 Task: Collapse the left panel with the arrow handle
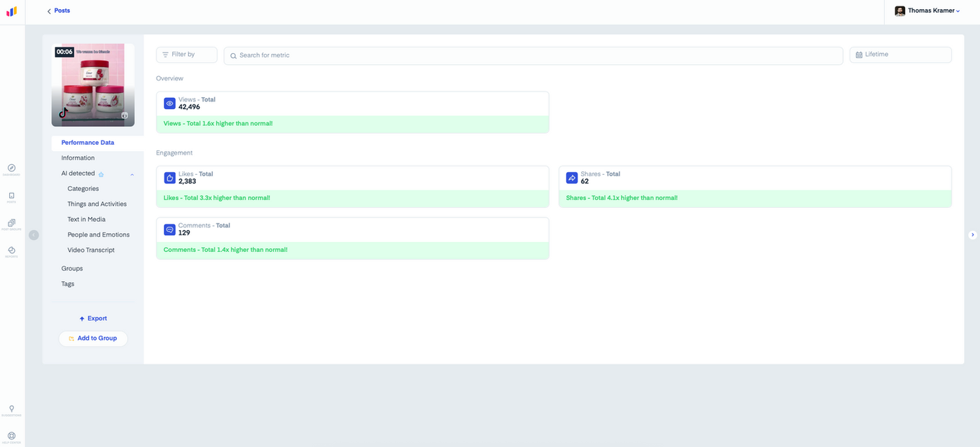click(34, 235)
